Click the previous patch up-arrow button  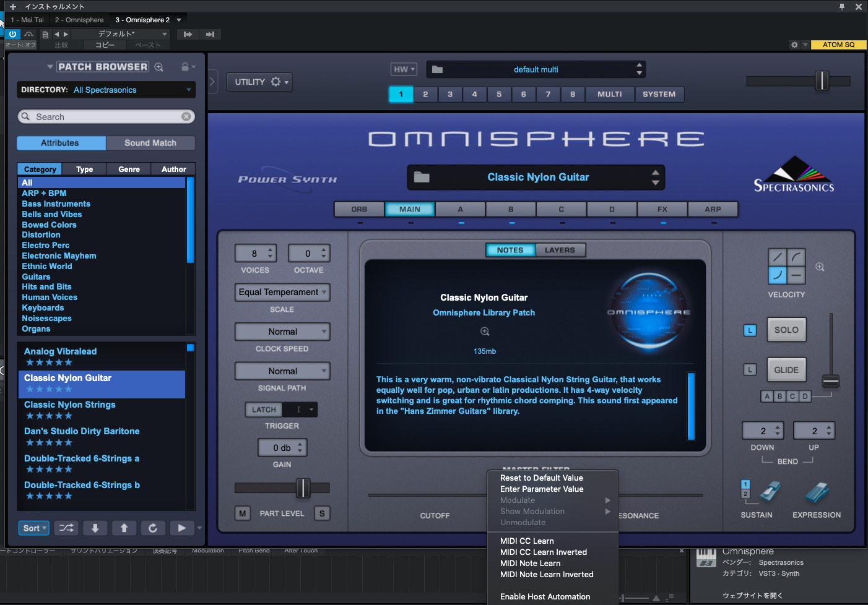click(124, 528)
